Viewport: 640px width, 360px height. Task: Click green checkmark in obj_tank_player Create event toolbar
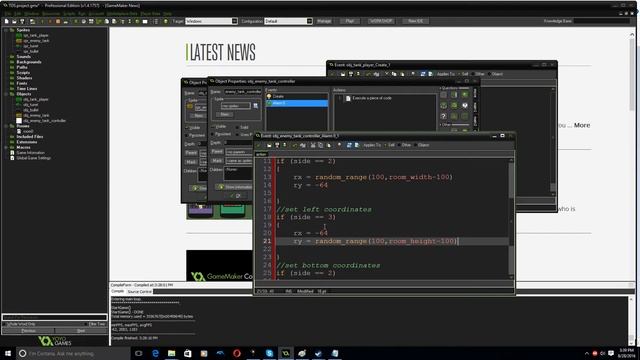(x=332, y=74)
